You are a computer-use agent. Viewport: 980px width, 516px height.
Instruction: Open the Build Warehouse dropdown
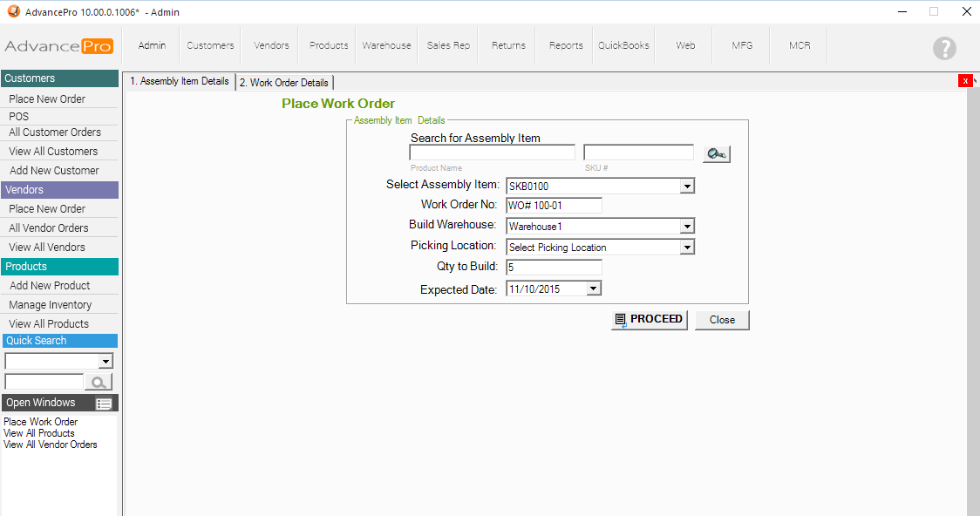coord(687,227)
